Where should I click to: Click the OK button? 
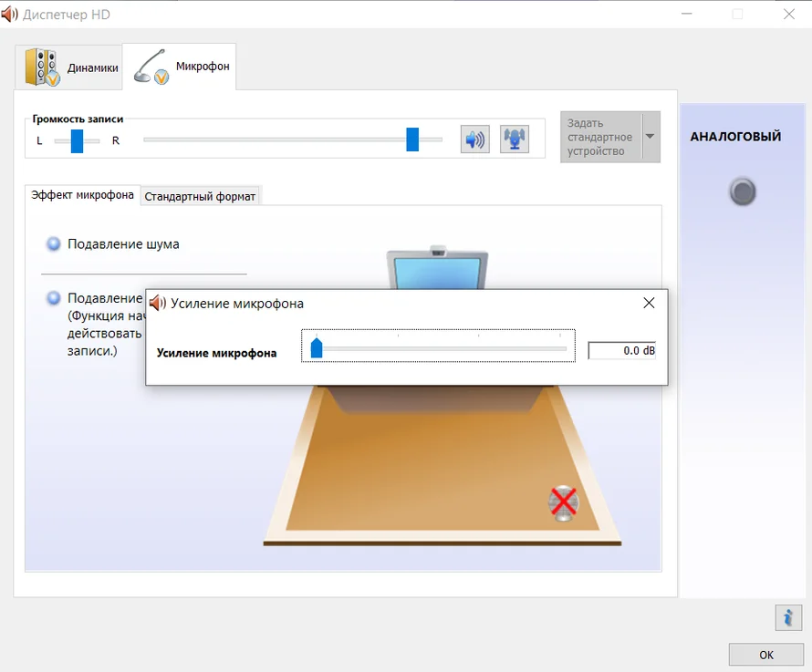tap(765, 655)
